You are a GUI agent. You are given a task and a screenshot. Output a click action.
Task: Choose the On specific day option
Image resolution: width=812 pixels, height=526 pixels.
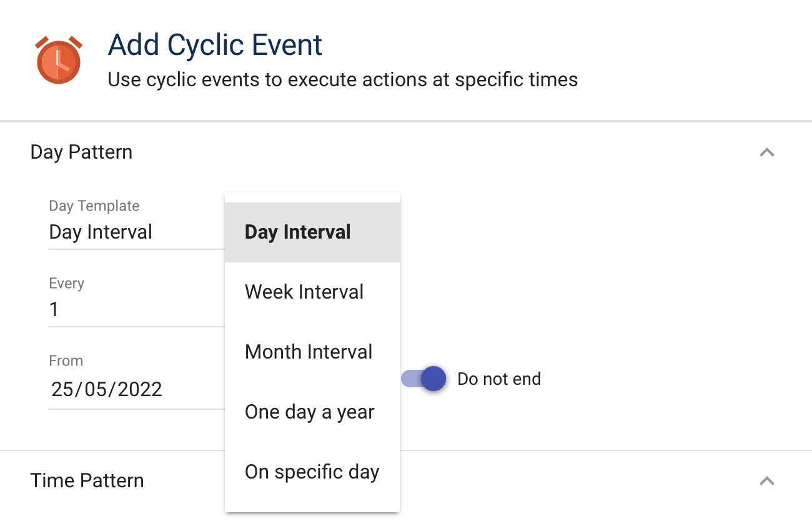click(x=312, y=472)
